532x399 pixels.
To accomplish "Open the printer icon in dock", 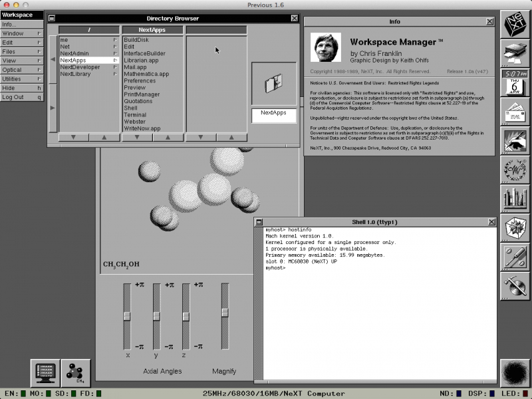I will pos(515,53).
